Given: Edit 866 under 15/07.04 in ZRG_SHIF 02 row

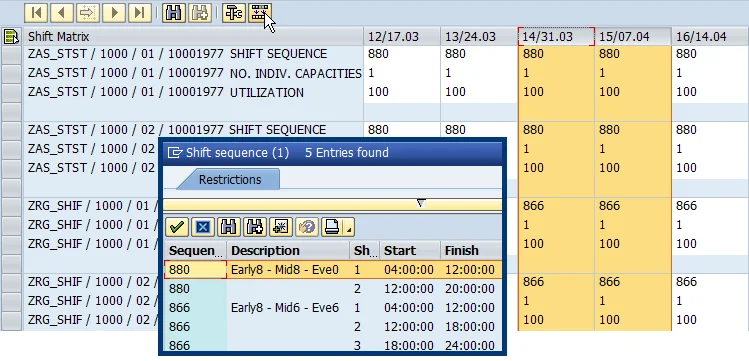Looking at the screenshot, I should 633,282.
